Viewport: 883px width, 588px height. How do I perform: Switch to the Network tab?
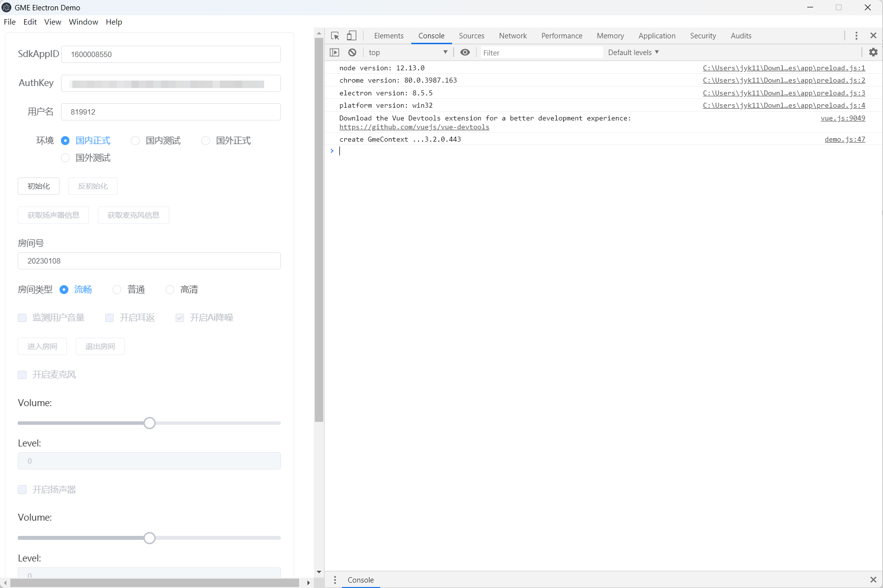click(513, 36)
